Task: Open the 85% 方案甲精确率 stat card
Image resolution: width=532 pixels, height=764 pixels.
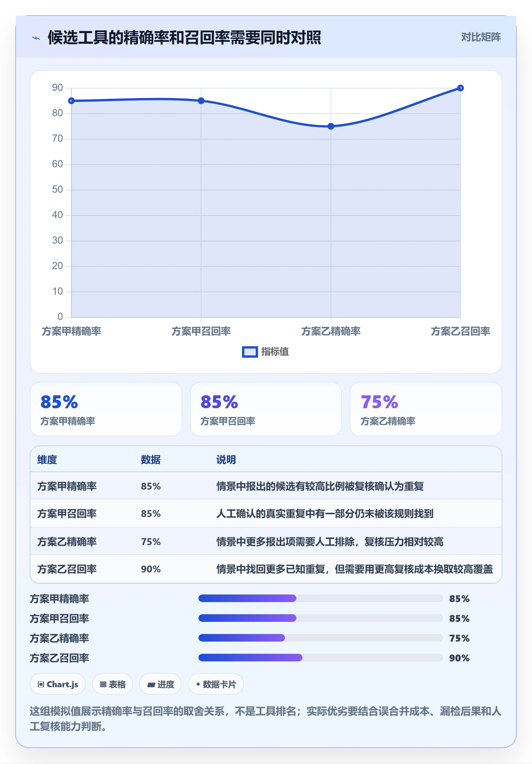Action: [x=106, y=409]
